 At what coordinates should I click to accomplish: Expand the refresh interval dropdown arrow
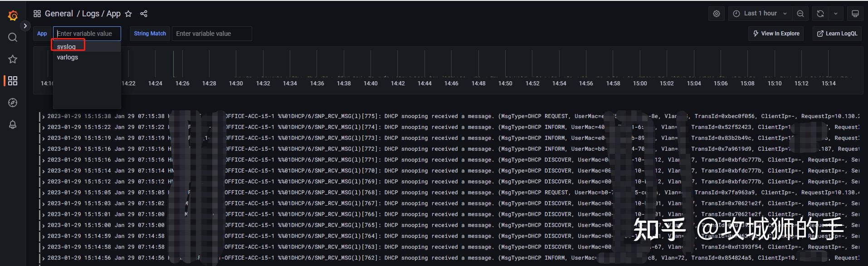(836, 14)
